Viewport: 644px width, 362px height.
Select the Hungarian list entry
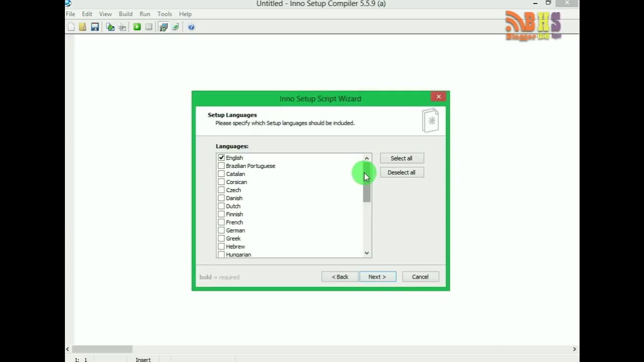[x=238, y=254]
